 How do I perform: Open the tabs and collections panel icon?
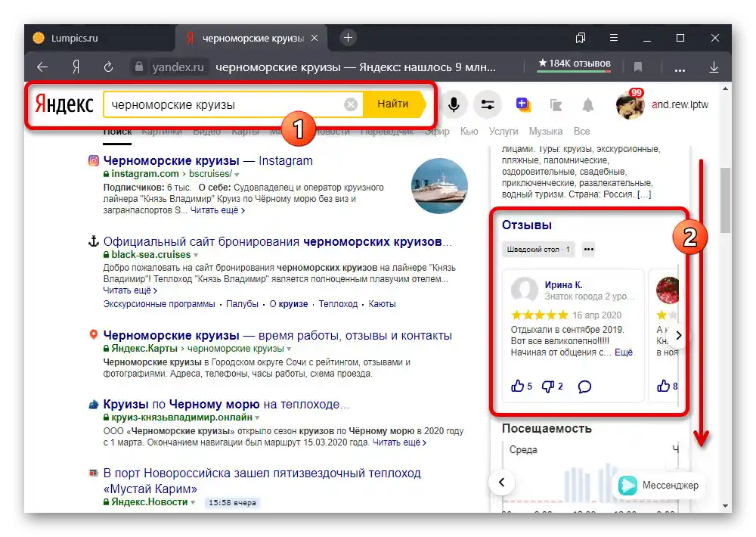[x=581, y=38]
